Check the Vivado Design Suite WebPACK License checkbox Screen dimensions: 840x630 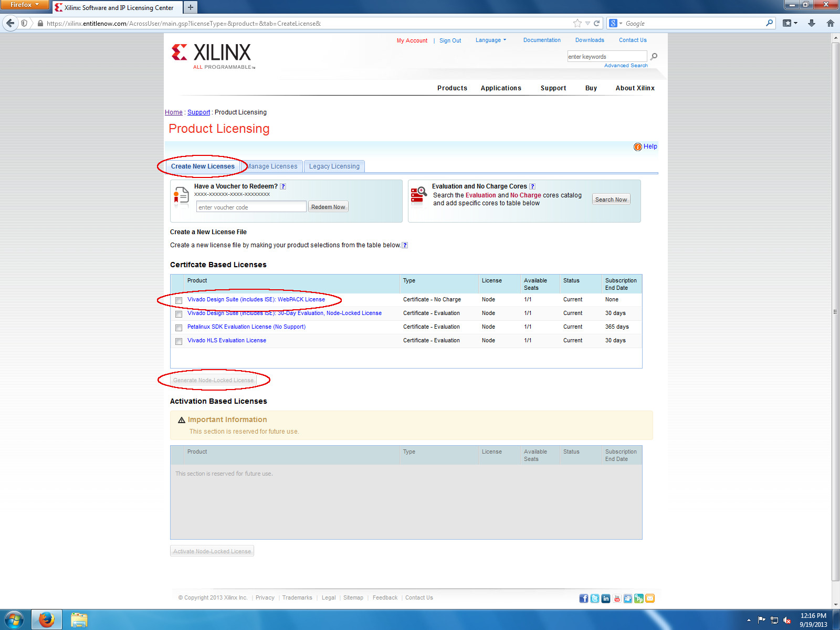(x=178, y=300)
